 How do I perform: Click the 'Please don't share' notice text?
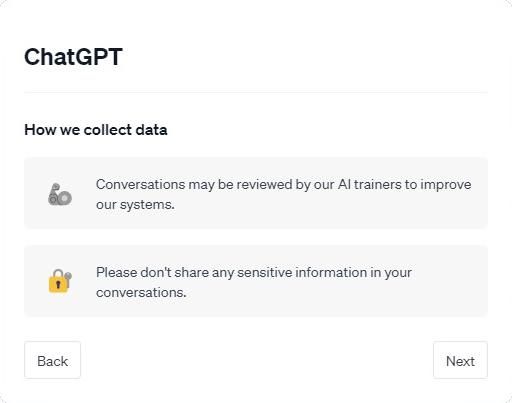pos(254,282)
